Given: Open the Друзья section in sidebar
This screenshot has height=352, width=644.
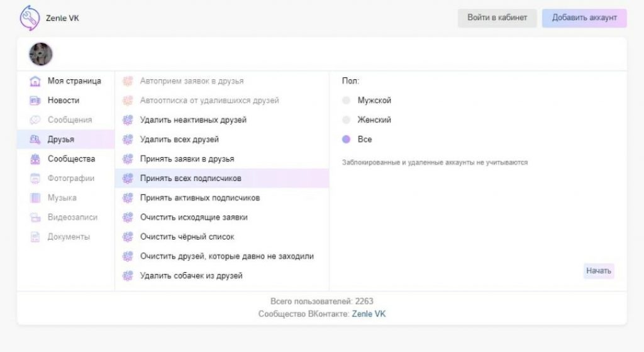Looking at the screenshot, I should click(61, 140).
